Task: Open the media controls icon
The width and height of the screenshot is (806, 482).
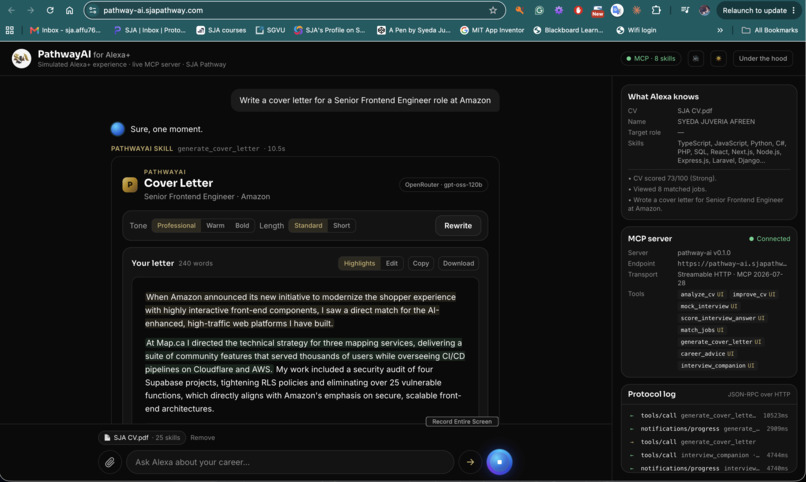Action: pos(685,10)
